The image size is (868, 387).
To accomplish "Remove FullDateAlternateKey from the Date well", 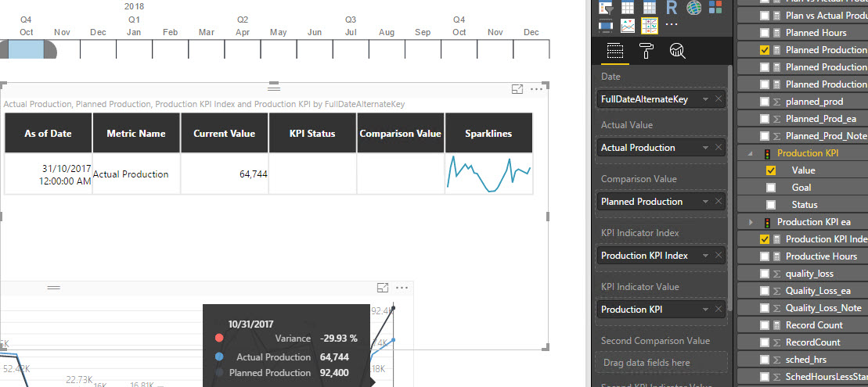I will tap(718, 99).
